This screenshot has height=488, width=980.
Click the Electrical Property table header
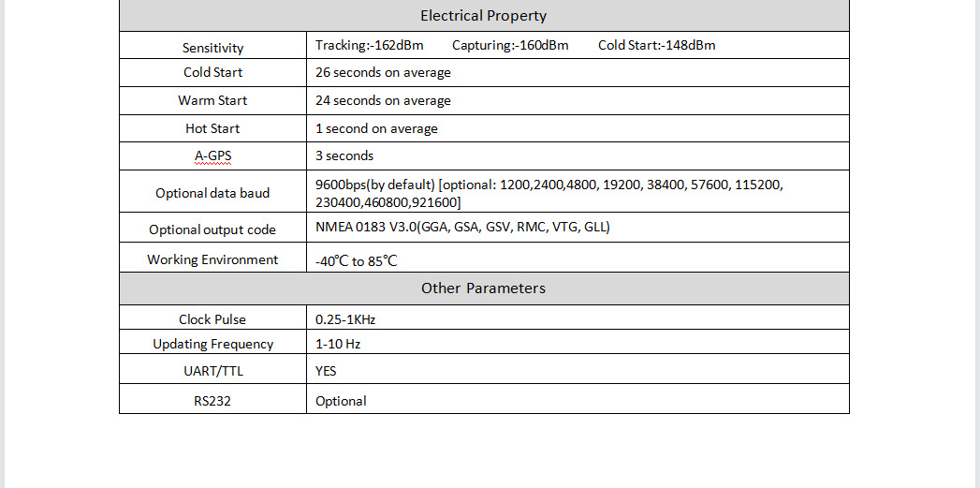(x=483, y=16)
